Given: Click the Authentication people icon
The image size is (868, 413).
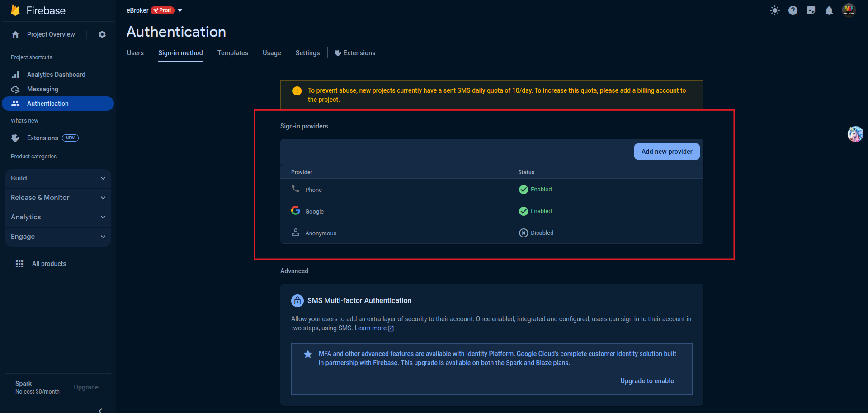Looking at the screenshot, I should 15,104.
